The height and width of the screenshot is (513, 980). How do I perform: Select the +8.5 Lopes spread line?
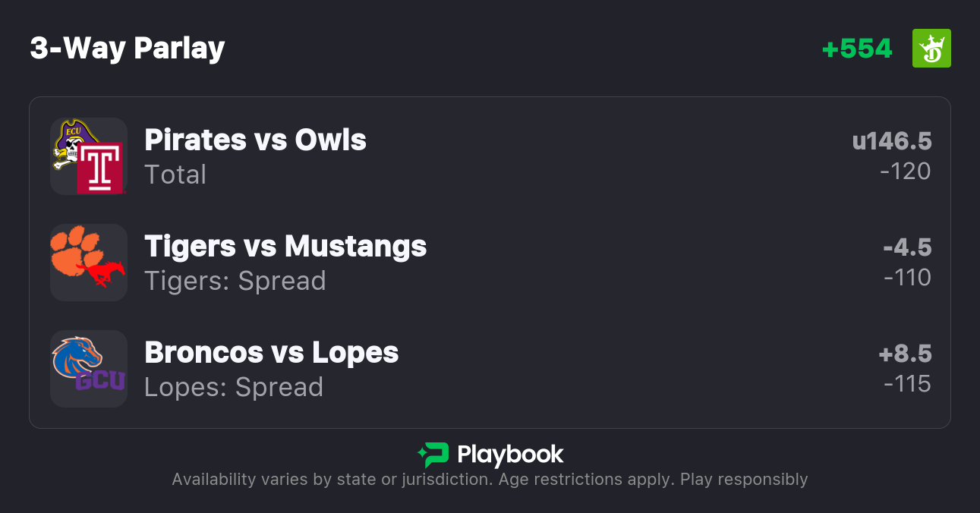905,354
